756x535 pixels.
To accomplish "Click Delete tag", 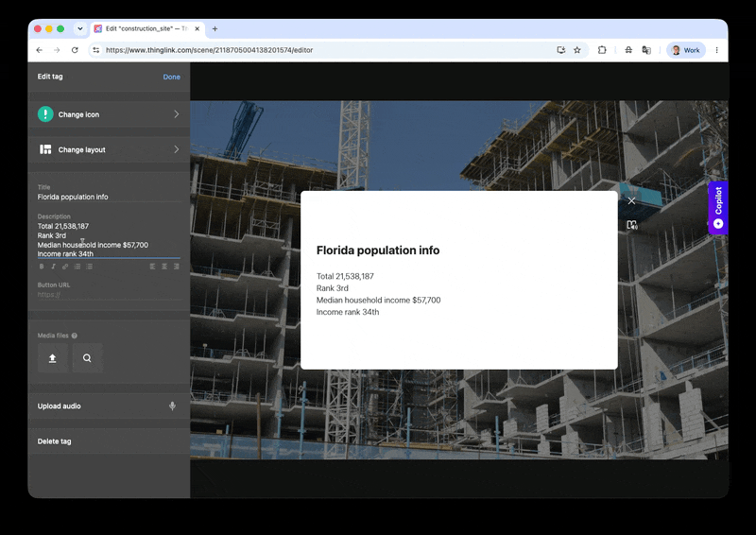I will click(109, 441).
